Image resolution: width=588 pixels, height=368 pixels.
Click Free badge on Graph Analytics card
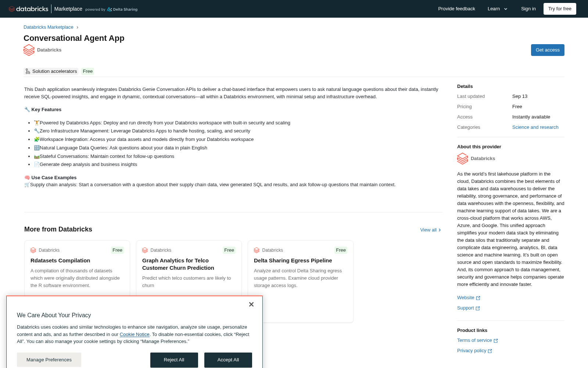click(x=229, y=250)
